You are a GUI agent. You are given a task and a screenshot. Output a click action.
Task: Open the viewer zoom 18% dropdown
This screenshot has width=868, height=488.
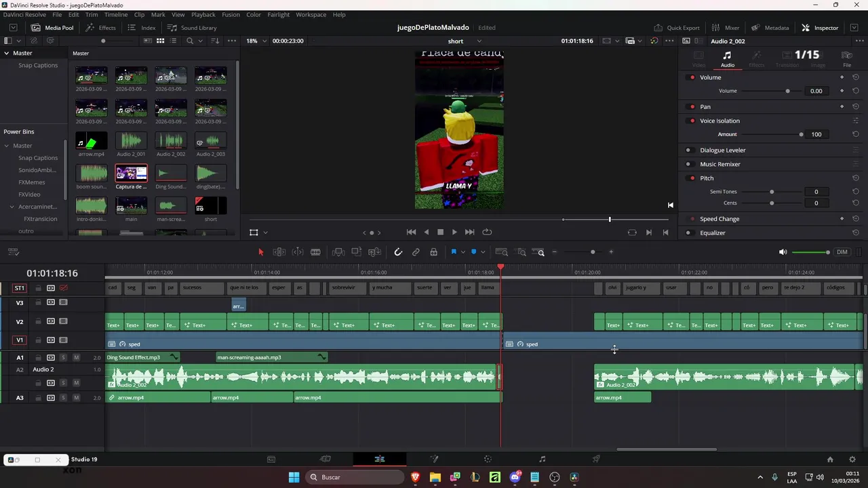click(x=256, y=41)
